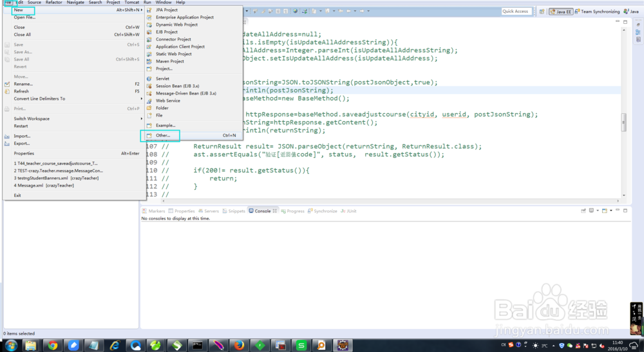Click the Rename icon in File menu
The image size is (644, 352).
coord(7,84)
